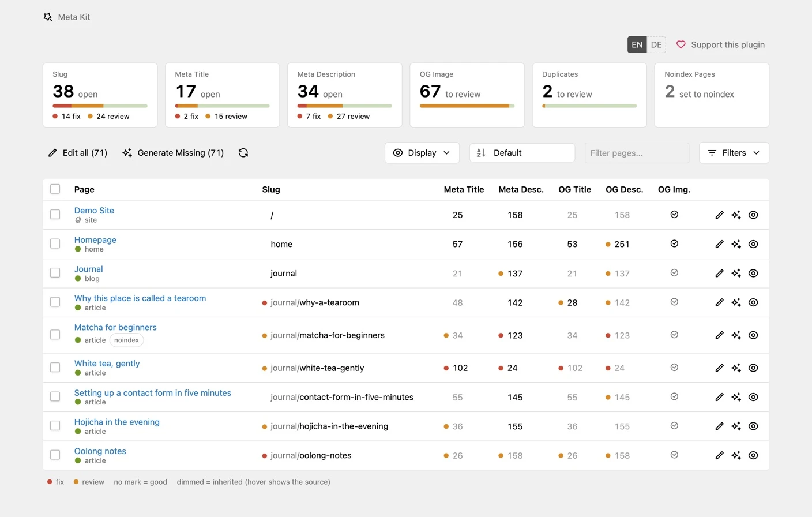The height and width of the screenshot is (517, 812).
Task: Open the White tea, gently page link
Action: point(107,364)
